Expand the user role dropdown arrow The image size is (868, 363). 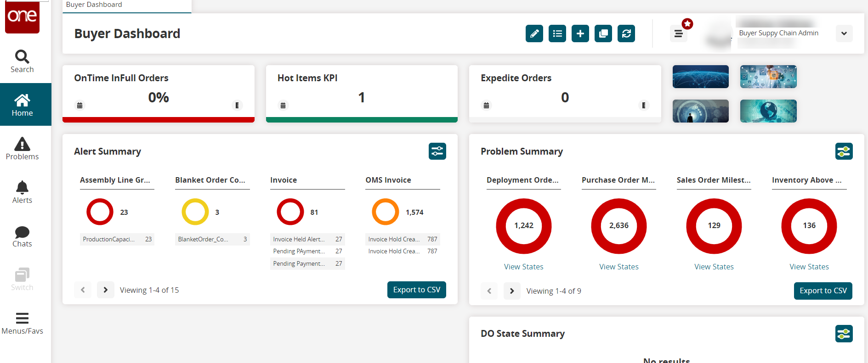(844, 34)
